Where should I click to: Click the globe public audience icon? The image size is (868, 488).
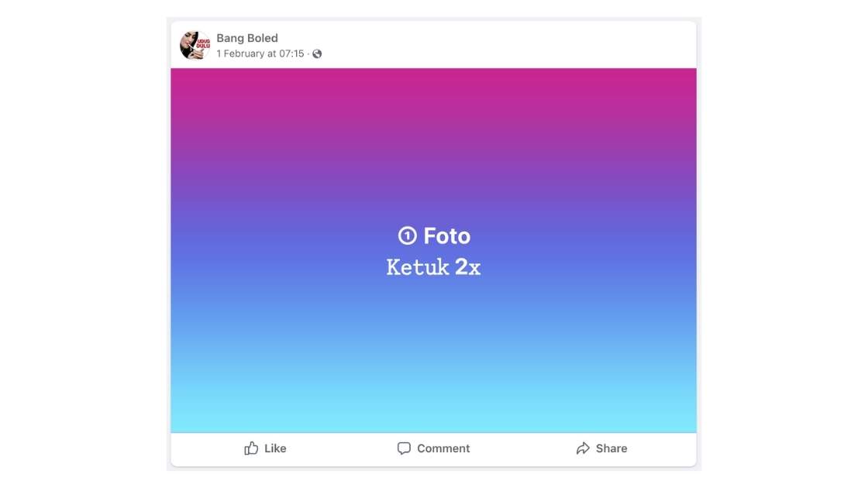[317, 54]
